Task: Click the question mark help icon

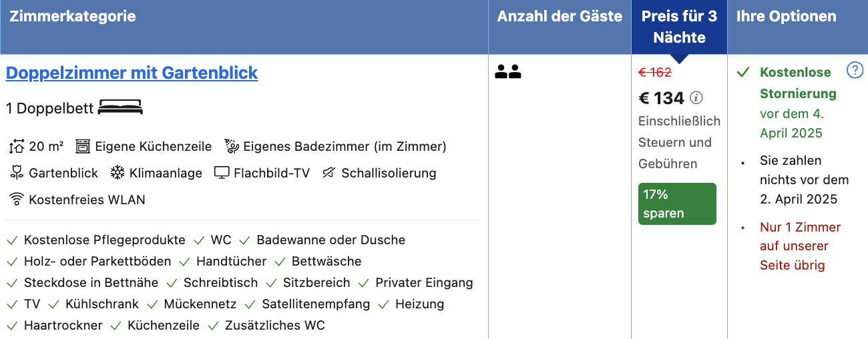Action: [x=855, y=70]
